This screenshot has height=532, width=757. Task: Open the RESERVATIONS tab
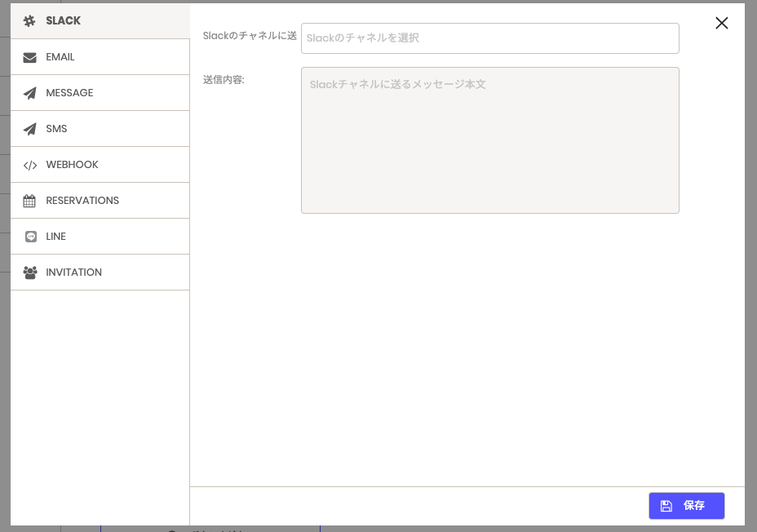click(100, 201)
